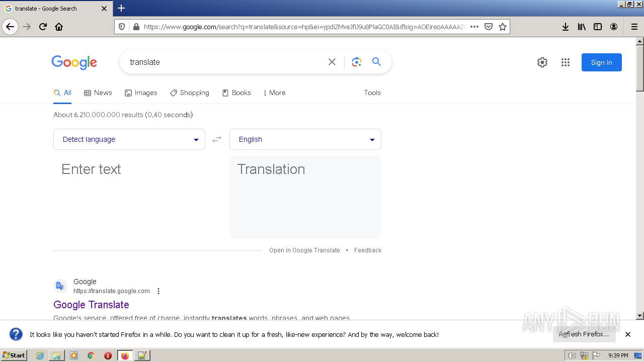The height and width of the screenshot is (362, 644).
Task: Click the taskbar clock showing 9:39 PM
Action: (x=618, y=355)
